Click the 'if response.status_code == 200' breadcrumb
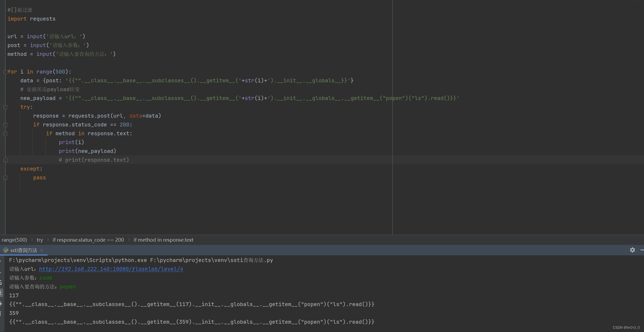The height and width of the screenshot is (332, 644). tap(88, 240)
